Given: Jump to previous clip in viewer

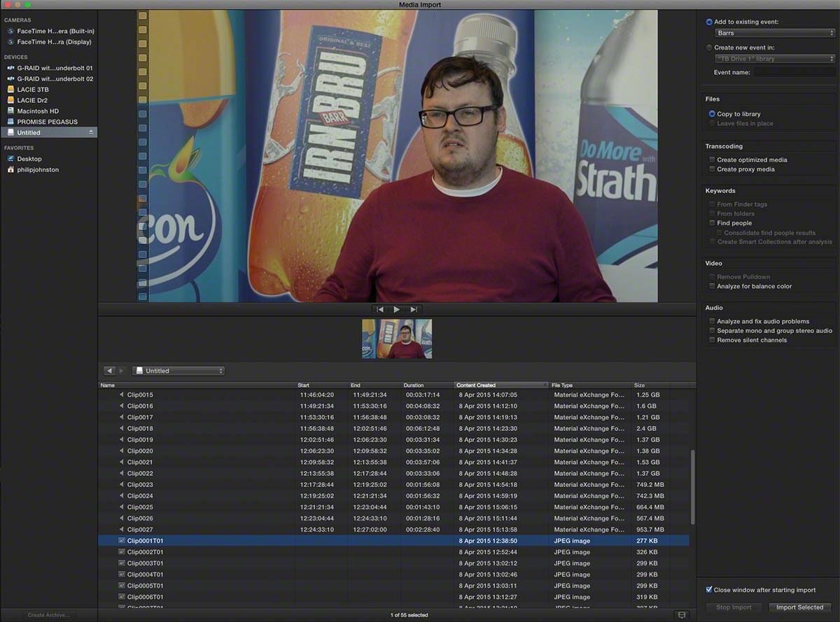Looking at the screenshot, I should coord(380,309).
